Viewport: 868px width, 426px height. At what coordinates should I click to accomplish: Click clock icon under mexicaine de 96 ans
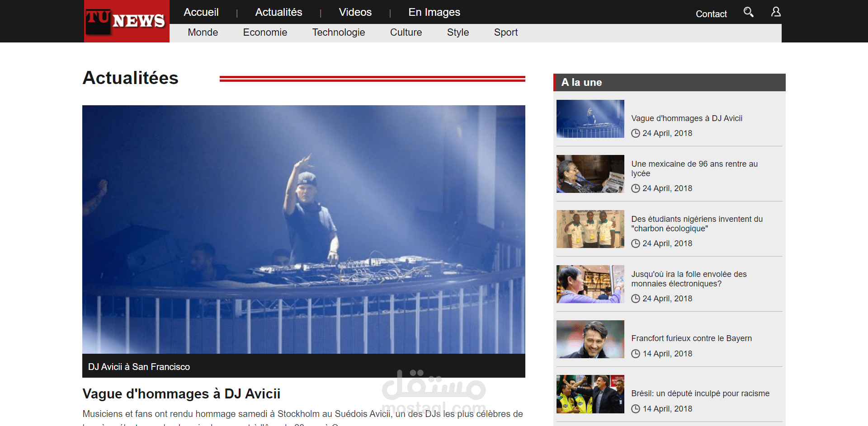click(x=636, y=188)
